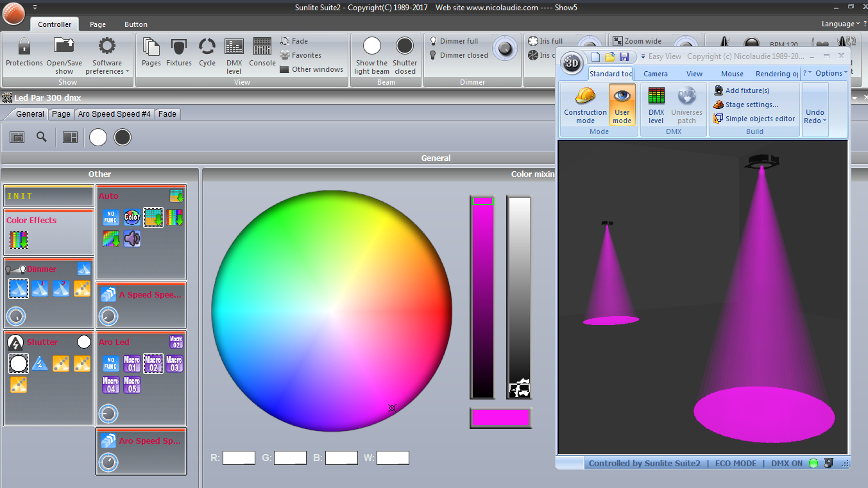868x488 pixels.
Task: Click Add fixture(s) in Build group
Action: click(x=747, y=90)
